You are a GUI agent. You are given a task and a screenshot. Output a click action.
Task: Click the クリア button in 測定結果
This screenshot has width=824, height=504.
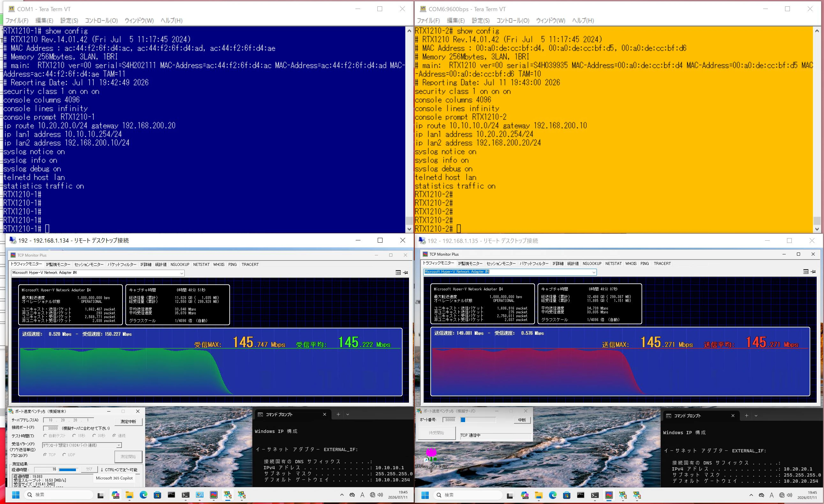pyautogui.click(x=89, y=469)
